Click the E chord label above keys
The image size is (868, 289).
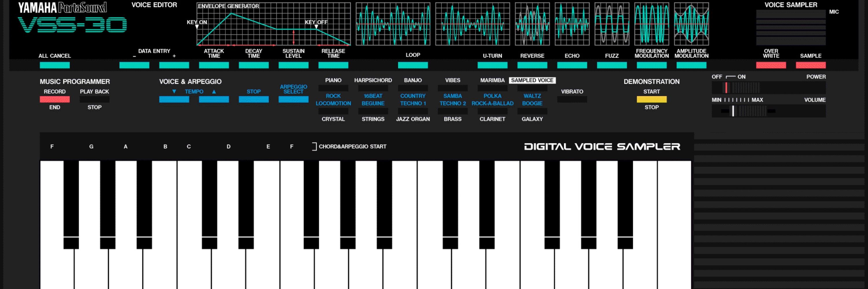click(268, 146)
